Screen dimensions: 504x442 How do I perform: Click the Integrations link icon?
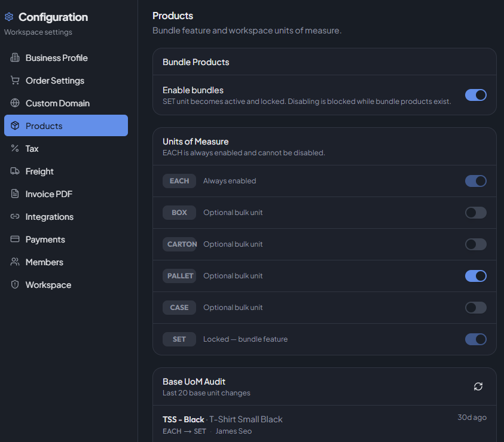tap(15, 216)
